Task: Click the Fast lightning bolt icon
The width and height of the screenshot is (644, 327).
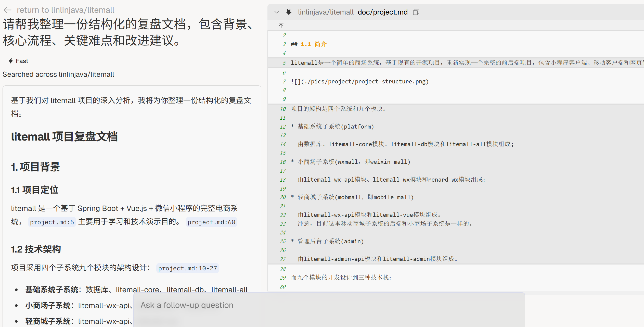Action: 11,61
